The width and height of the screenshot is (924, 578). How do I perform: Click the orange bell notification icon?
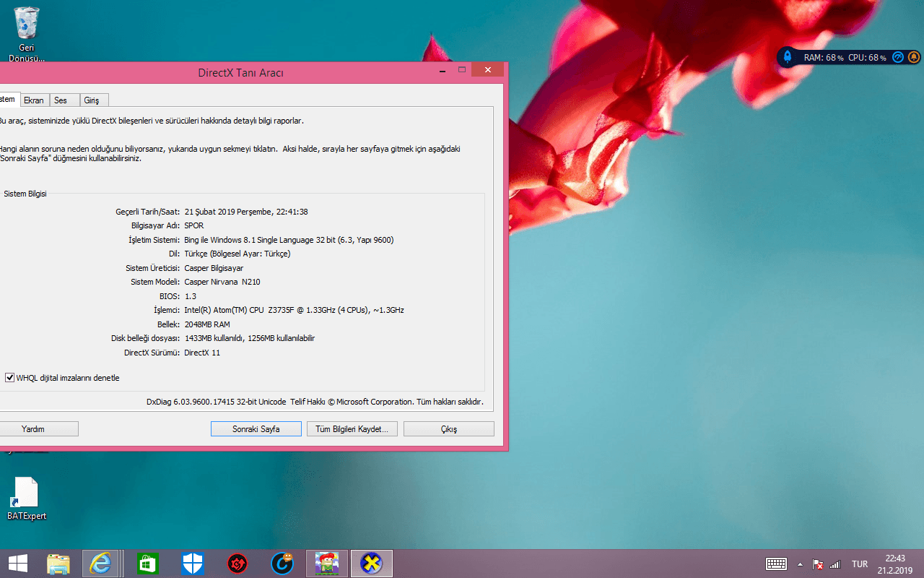coord(913,57)
